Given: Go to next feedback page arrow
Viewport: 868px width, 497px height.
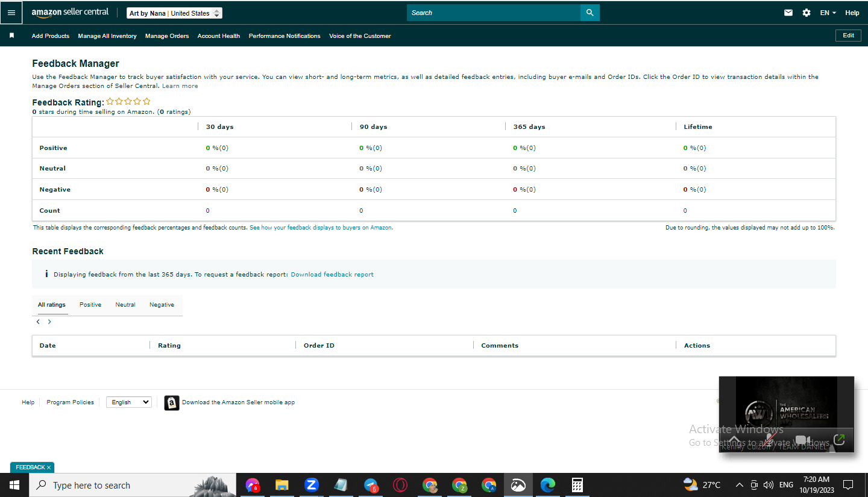Looking at the screenshot, I should click(x=49, y=322).
